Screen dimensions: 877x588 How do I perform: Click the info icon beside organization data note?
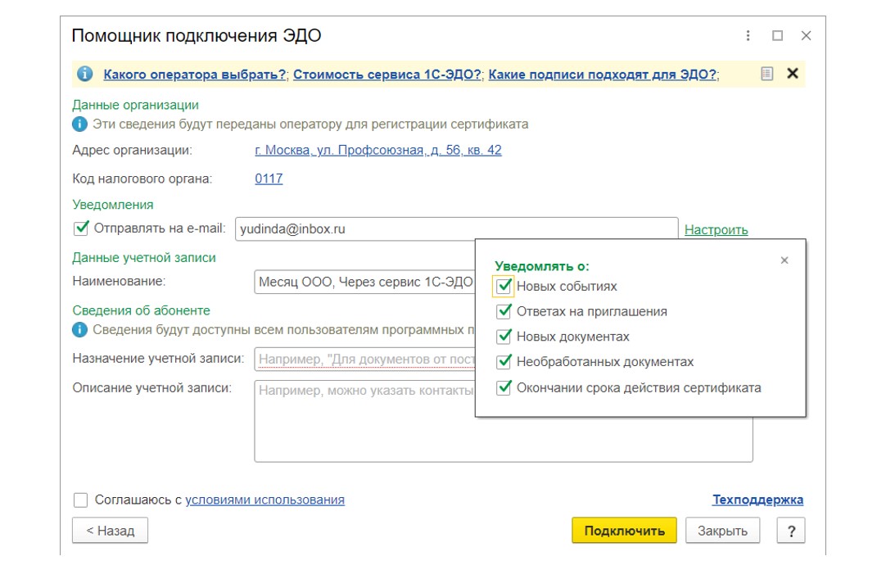click(79, 124)
